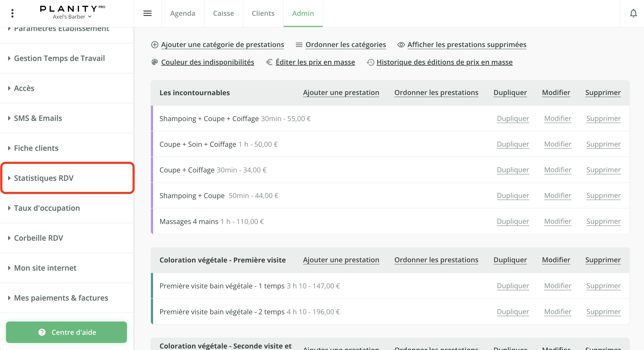
Task: Click Modifier for Shampoing + Coupe
Action: pyautogui.click(x=558, y=195)
